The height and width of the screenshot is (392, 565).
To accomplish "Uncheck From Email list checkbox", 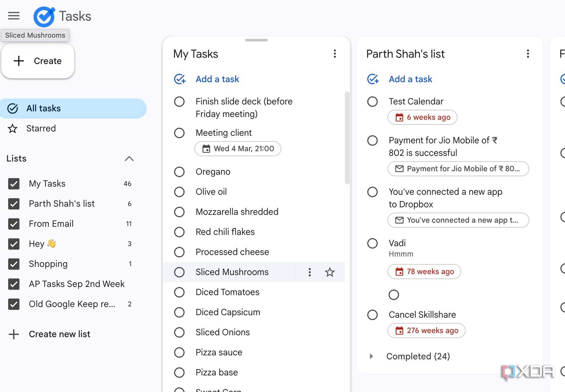I will (14, 224).
